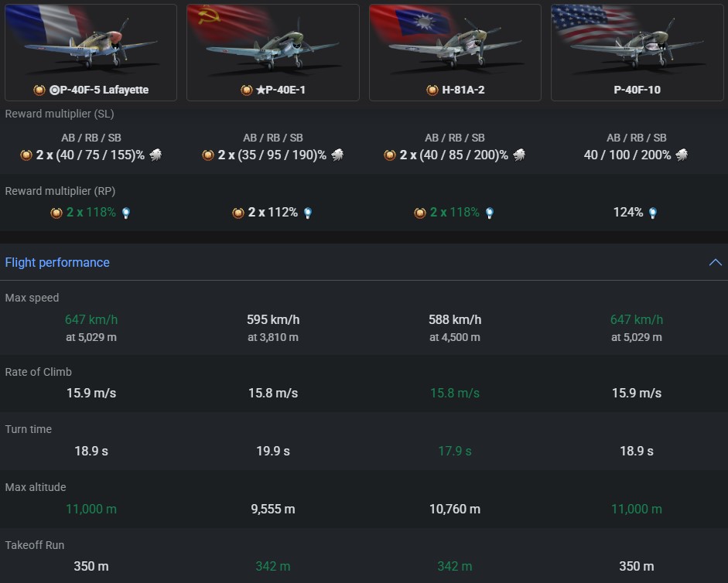Image resolution: width=728 pixels, height=583 pixels.
Task: Click the silver lion icon under P-40E-1
Action: 338,155
